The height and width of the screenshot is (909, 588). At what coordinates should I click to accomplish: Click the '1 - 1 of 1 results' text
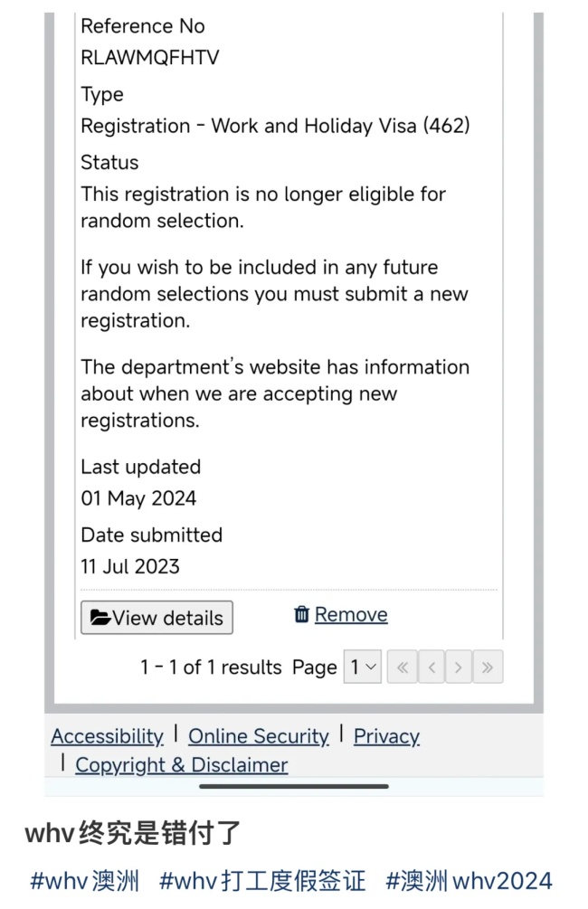pyautogui.click(x=211, y=668)
